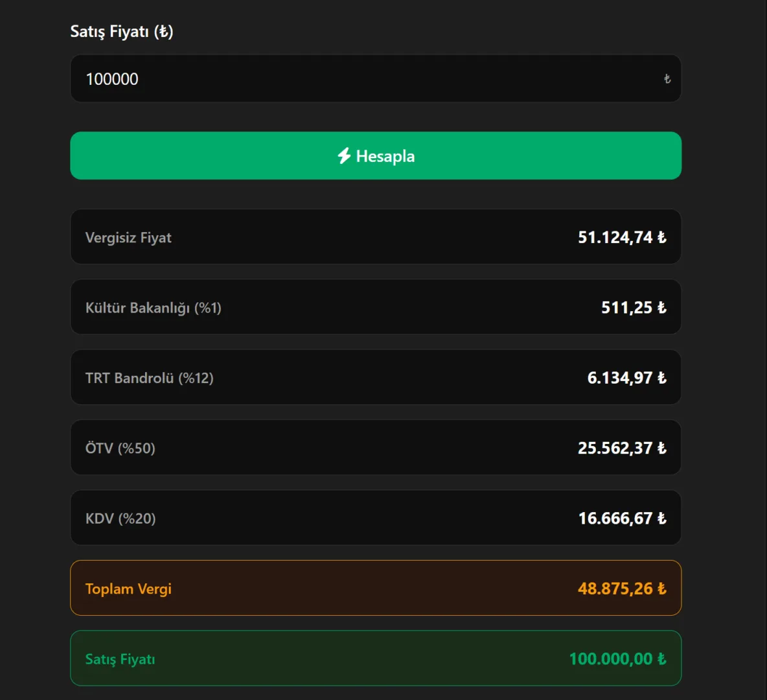
Task: Select the Vergisiz Fiyat row label
Action: tap(128, 238)
